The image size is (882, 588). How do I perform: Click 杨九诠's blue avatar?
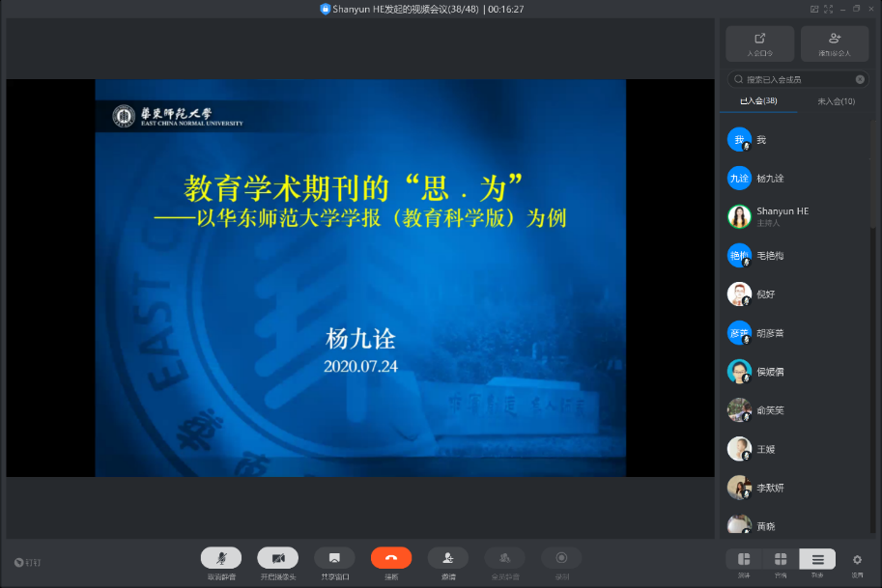pyautogui.click(x=739, y=179)
